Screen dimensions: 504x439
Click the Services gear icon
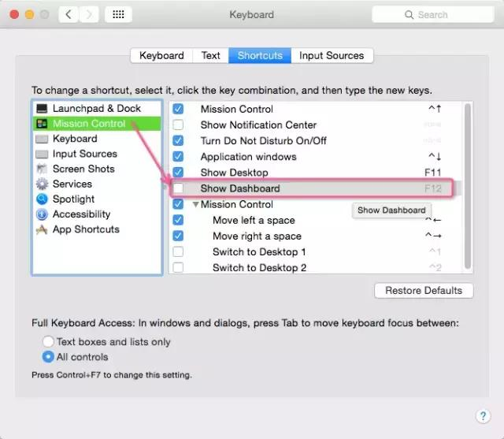pyautogui.click(x=42, y=184)
